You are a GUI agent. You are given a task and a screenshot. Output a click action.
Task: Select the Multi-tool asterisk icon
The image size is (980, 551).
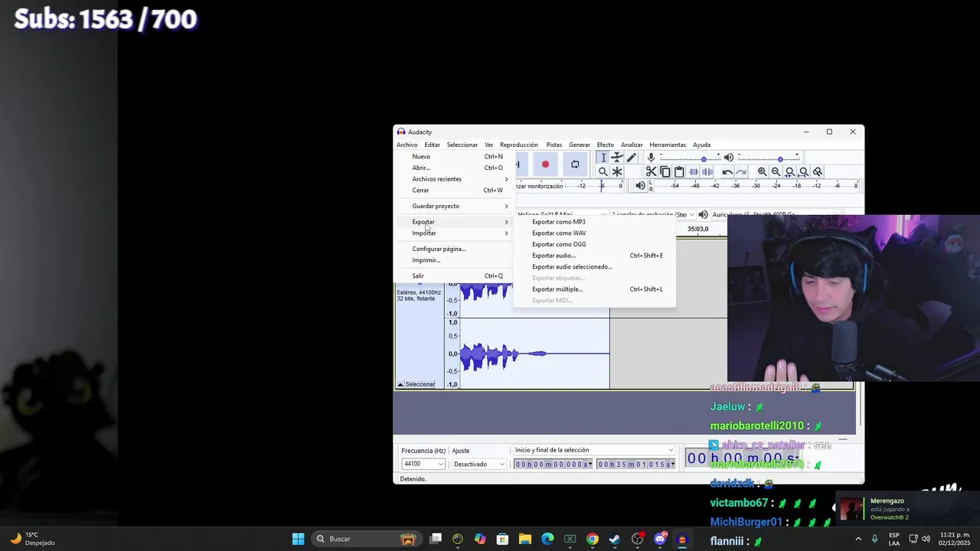tap(617, 171)
